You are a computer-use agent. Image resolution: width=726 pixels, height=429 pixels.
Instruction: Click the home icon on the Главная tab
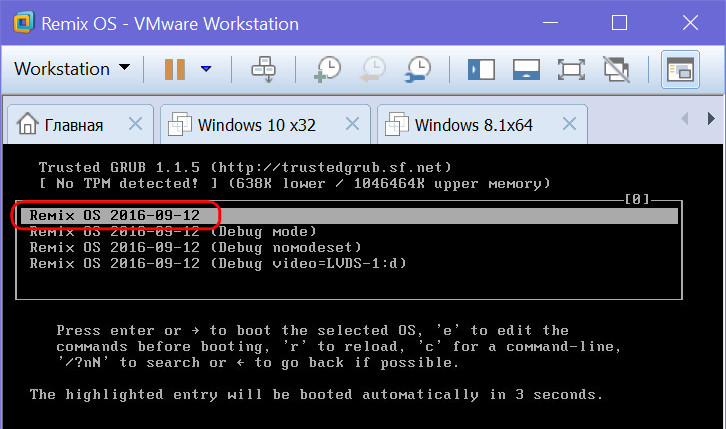pyautogui.click(x=27, y=124)
